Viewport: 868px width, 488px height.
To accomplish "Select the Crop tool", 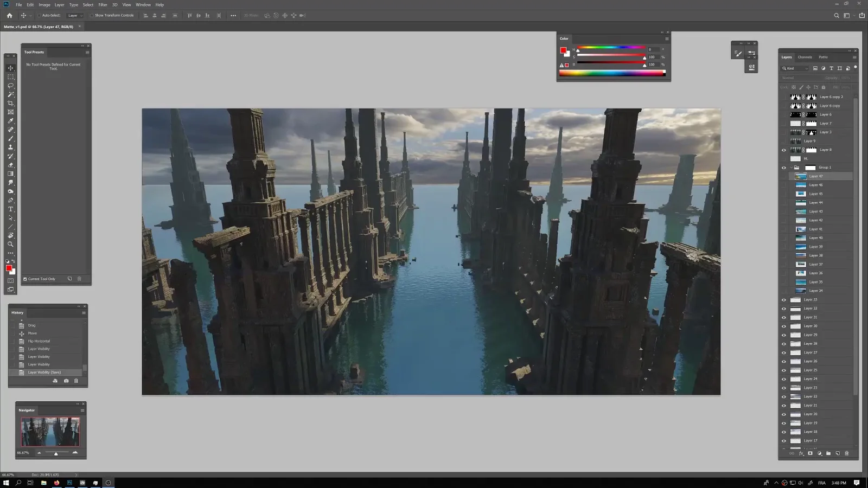I will pyautogui.click(x=10, y=102).
